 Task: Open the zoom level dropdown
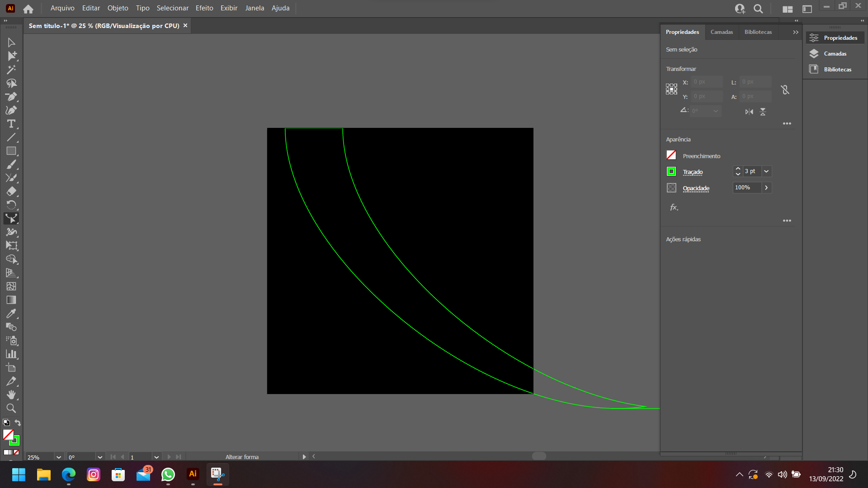click(x=59, y=457)
